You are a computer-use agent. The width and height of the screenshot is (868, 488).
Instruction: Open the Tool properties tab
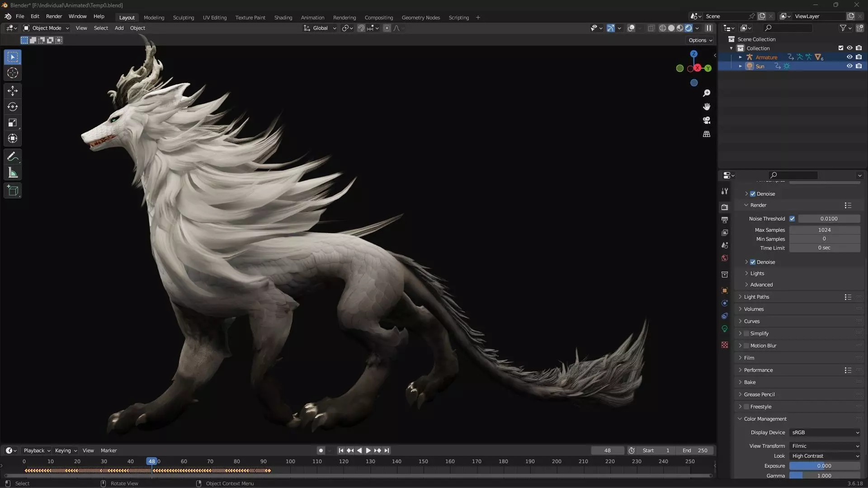[x=725, y=191]
